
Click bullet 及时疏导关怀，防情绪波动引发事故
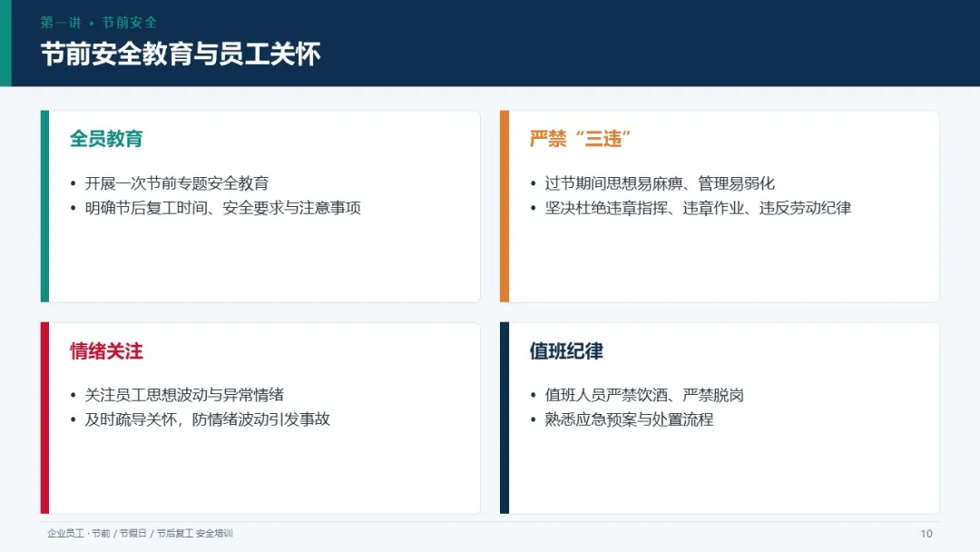click(208, 419)
